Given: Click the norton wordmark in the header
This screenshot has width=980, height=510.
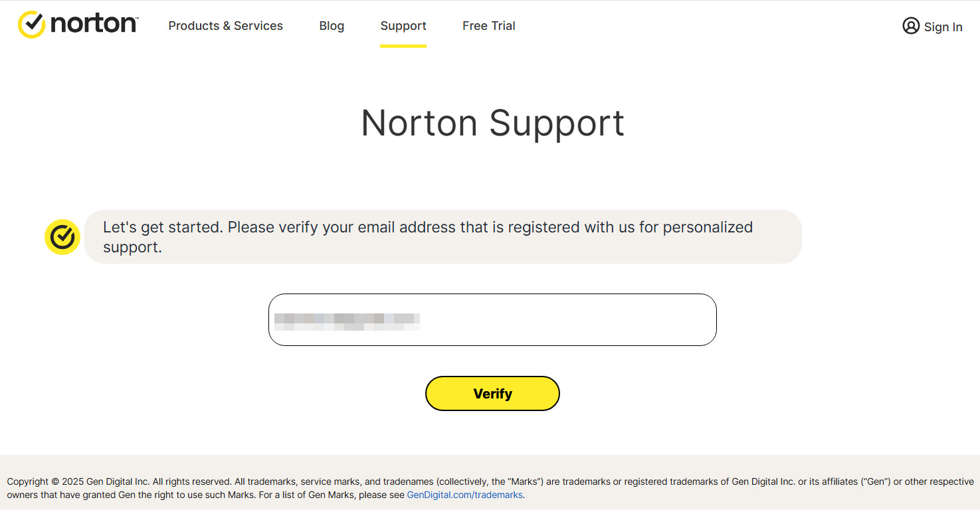Looking at the screenshot, I should 94,25.
